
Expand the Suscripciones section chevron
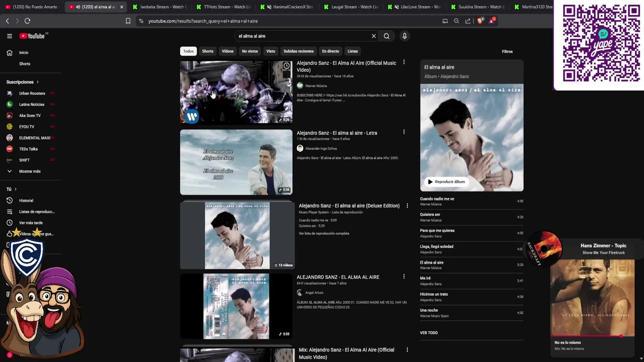38,82
